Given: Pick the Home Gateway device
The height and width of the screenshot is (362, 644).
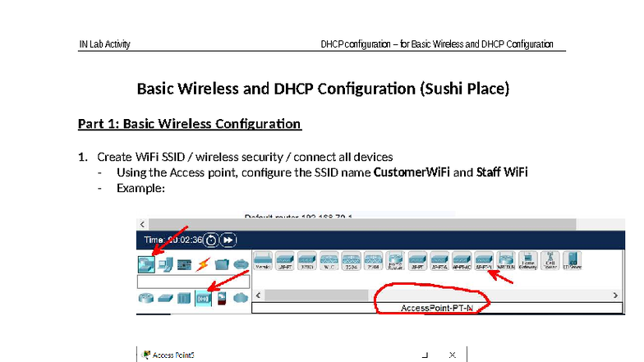Looking at the screenshot, I should click(527, 261).
